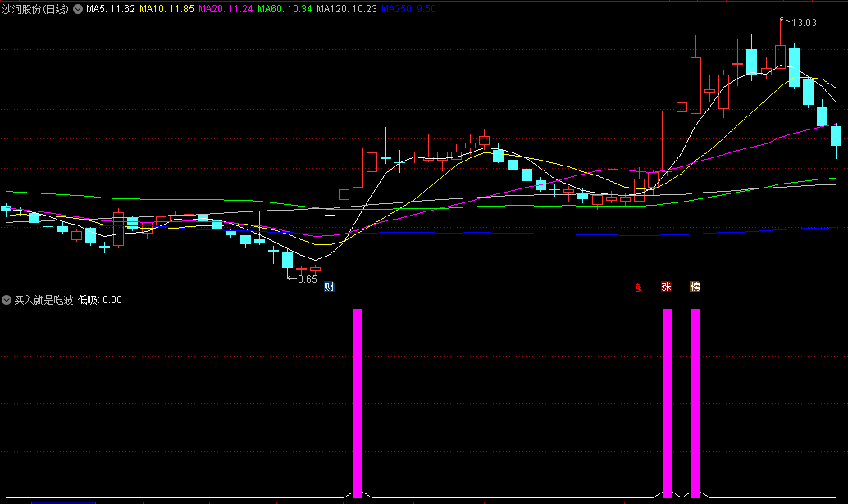
Task: Click the MA60: 10.34 label
Action: (285, 9)
